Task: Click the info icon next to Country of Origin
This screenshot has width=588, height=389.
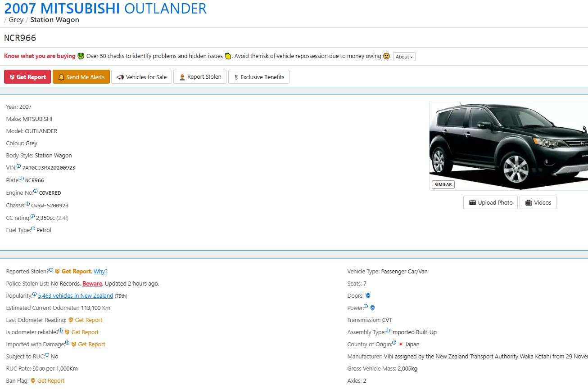Action: coord(394,343)
